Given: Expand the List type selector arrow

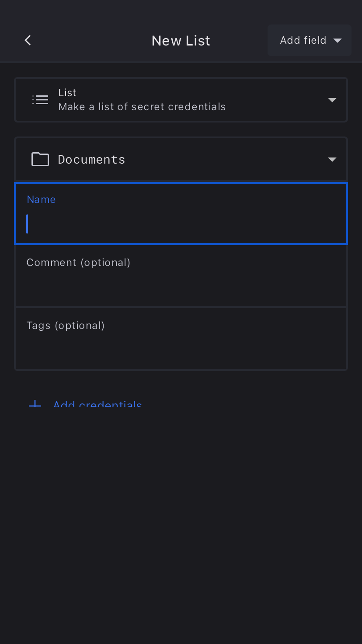Looking at the screenshot, I should coord(332,100).
